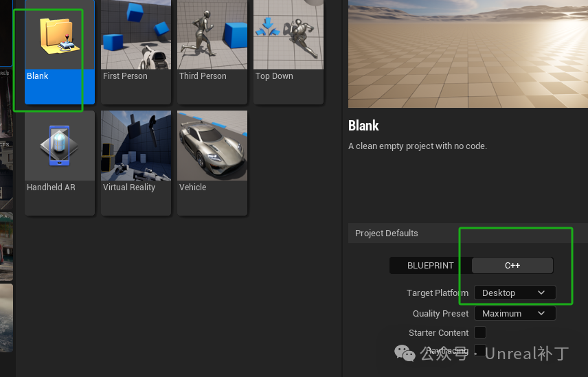Pick the Third Person template
Viewport: 588px width, 377px height.
(x=212, y=52)
